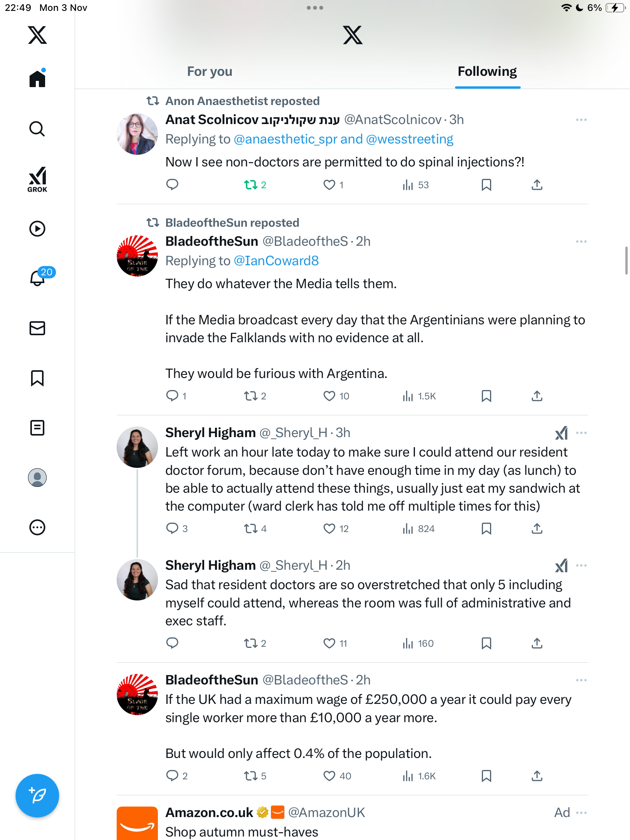Open the search magnifier in sidebar
This screenshot has height=840, width=630.
coord(37,129)
